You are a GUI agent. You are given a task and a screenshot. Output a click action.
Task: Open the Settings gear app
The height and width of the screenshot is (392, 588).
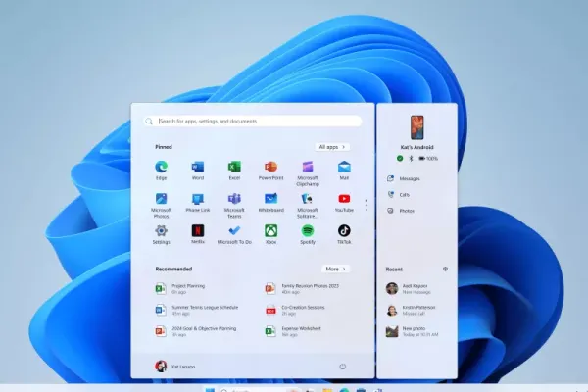coord(162,234)
